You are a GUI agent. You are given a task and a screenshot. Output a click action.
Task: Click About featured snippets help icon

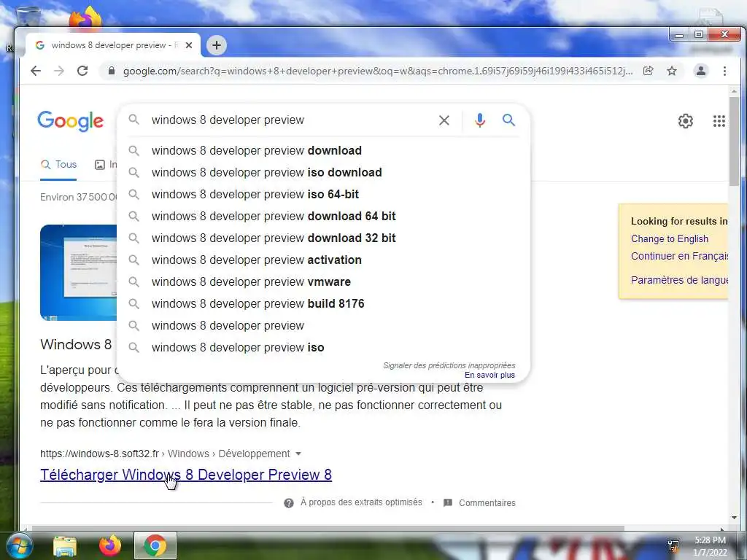289,503
